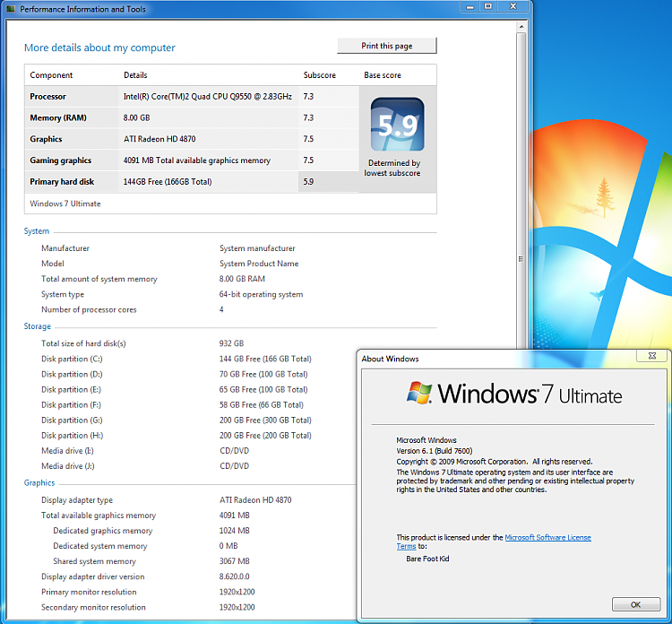
Task: Click the Subscore column header
Action: coord(319,75)
